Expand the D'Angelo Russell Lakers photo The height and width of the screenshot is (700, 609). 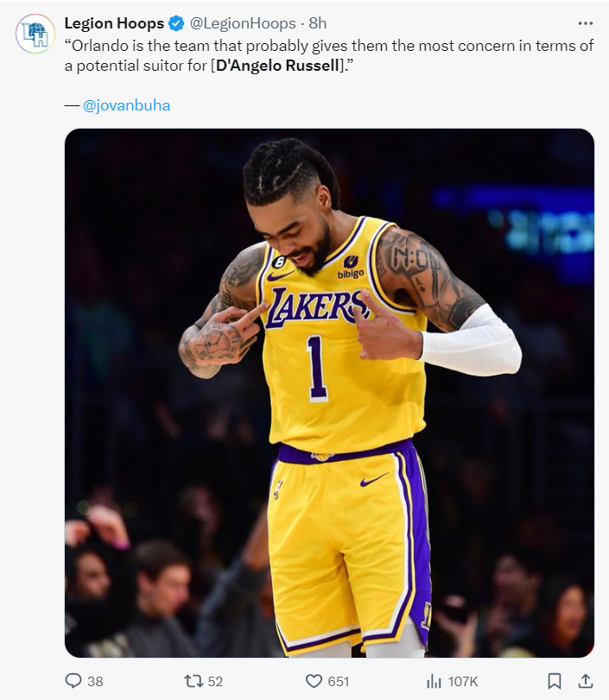[x=329, y=393]
